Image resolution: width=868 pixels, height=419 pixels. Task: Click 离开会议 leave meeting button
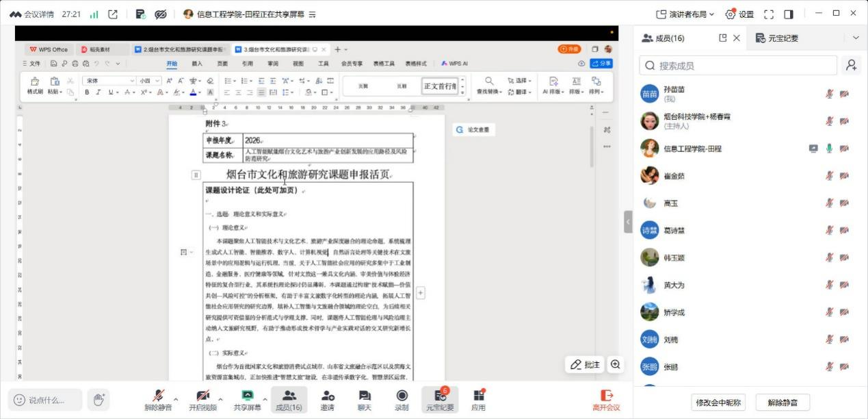point(606,400)
